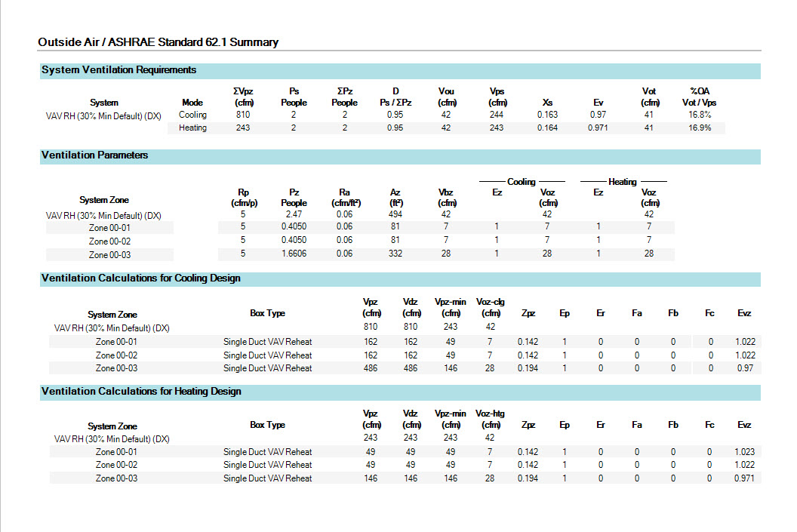Select the Voz-htg (cfm) column header
Viewport: 797px width, 532px height.
pos(491,420)
